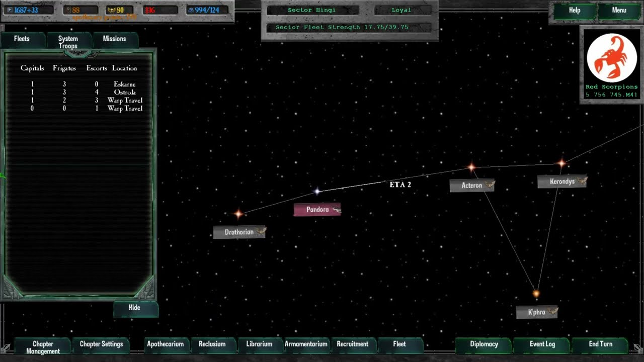The width and height of the screenshot is (644, 362).
Task: Select the Acteron star on the map
Action: [471, 167]
